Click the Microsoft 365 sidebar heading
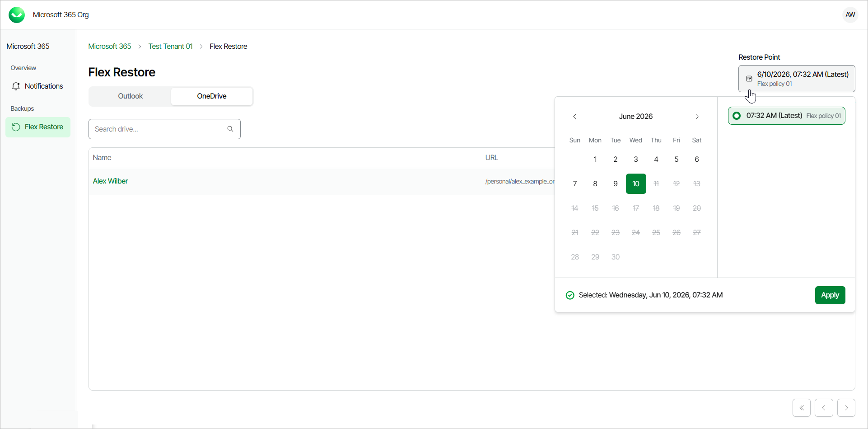The height and width of the screenshot is (429, 868). (x=28, y=47)
